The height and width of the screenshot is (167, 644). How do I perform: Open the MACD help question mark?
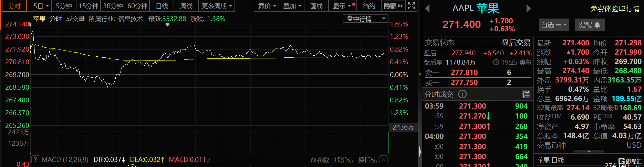tap(35, 159)
